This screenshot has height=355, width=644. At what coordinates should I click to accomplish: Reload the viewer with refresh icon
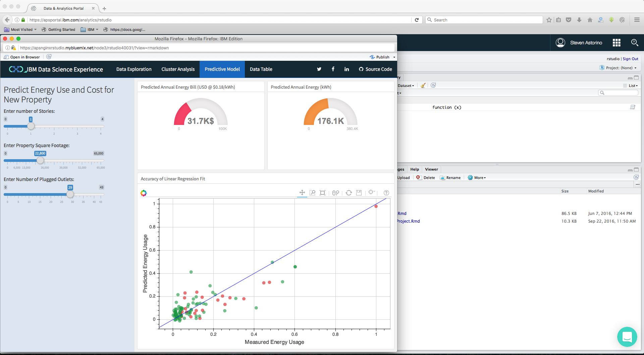coord(49,57)
